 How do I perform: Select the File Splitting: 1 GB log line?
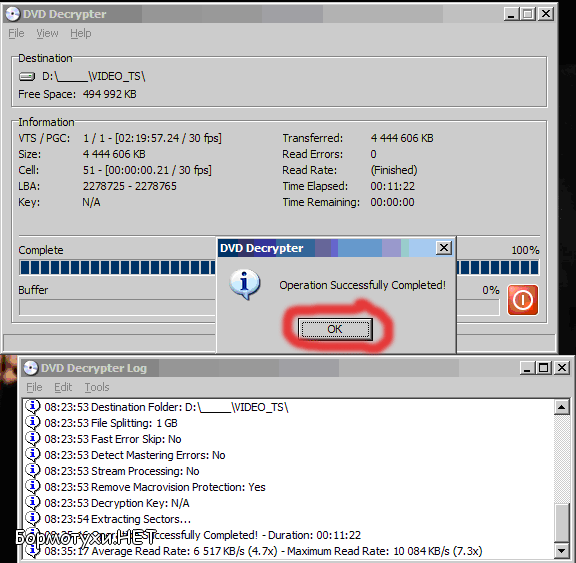111,423
